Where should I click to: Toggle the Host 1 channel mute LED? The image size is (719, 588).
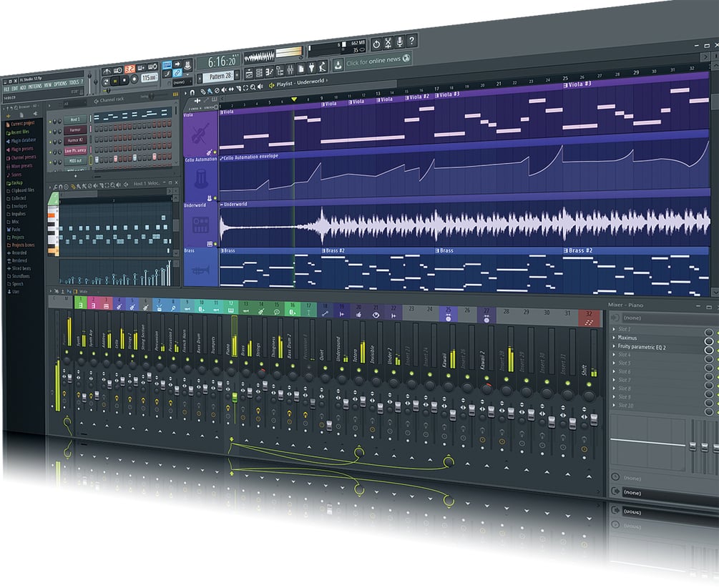[x=51, y=122]
